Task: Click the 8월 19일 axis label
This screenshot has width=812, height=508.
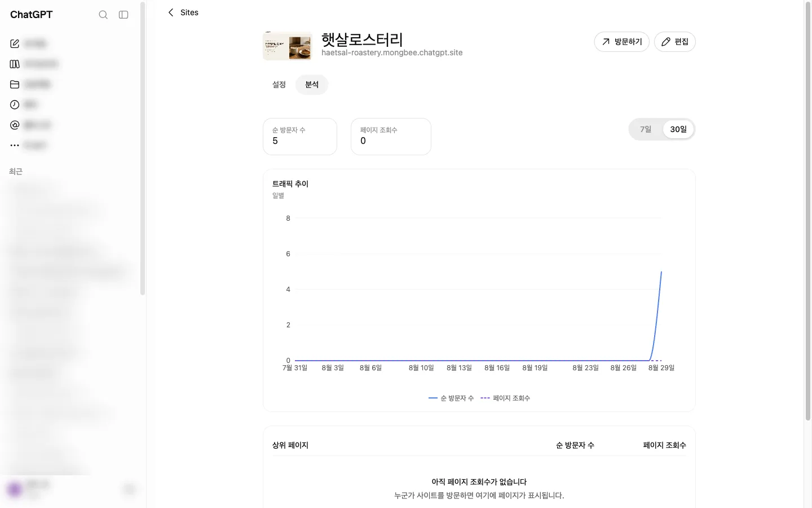Action: coord(535,367)
